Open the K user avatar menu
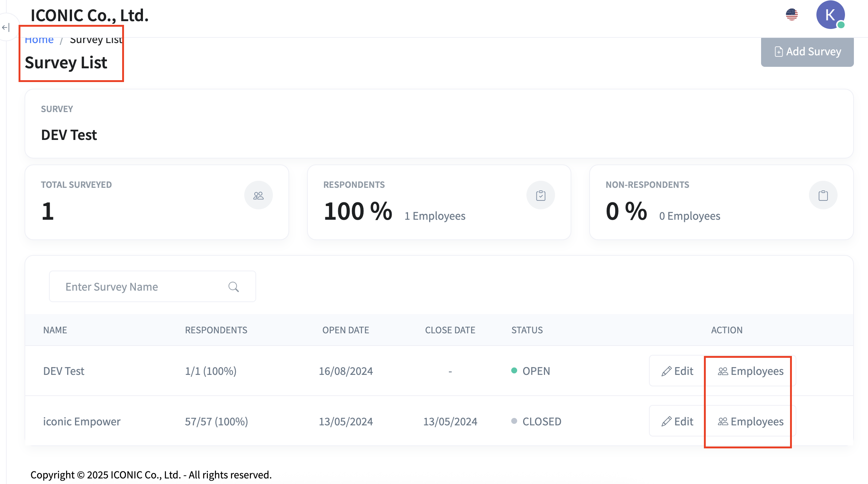The height and width of the screenshot is (484, 868). tap(830, 15)
